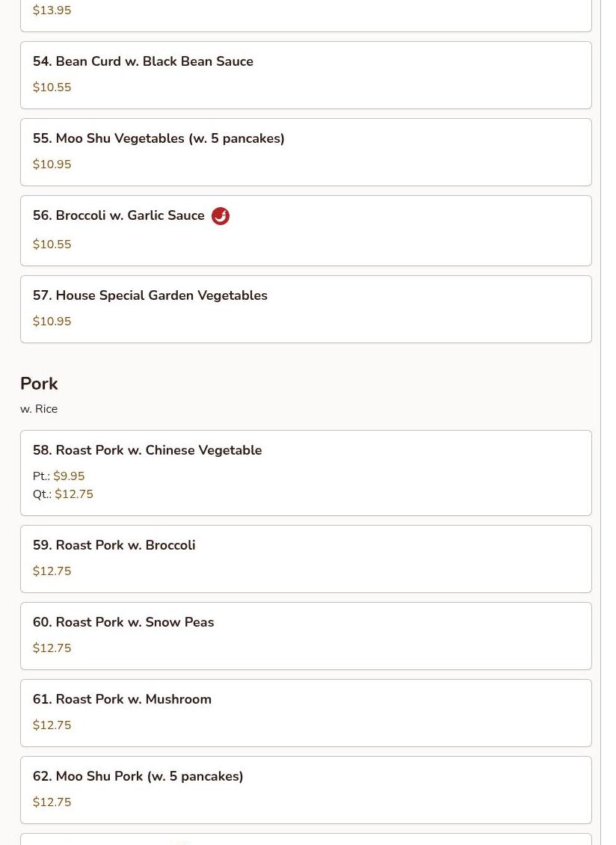Viewport: 616px width, 845px height.
Task: Click the $10.95 price for House Special Garden Vegetables
Action: pos(52,322)
